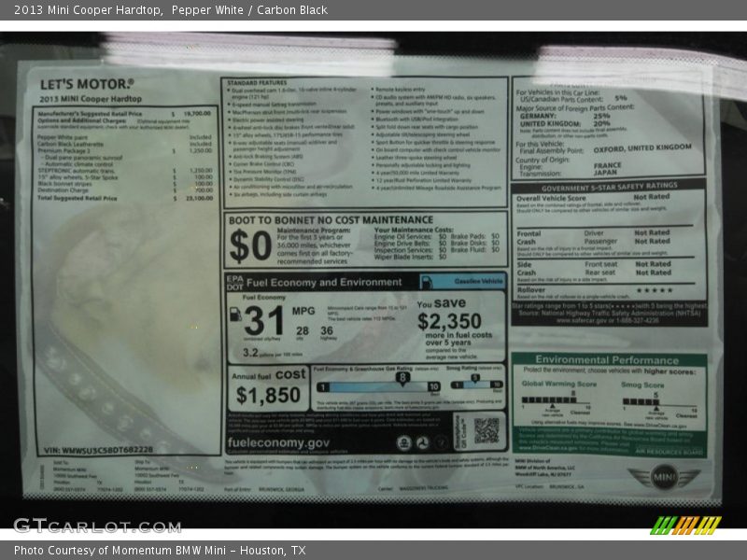Click the Fuel Economy greenhouse gas rating slider
The height and width of the screenshot is (560, 747).
[x=378, y=385]
